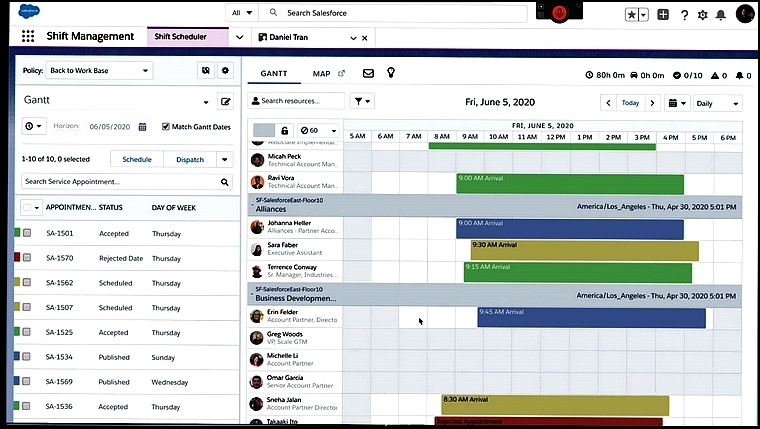
Task: Open the Notifications bell in header
Action: pos(721,15)
